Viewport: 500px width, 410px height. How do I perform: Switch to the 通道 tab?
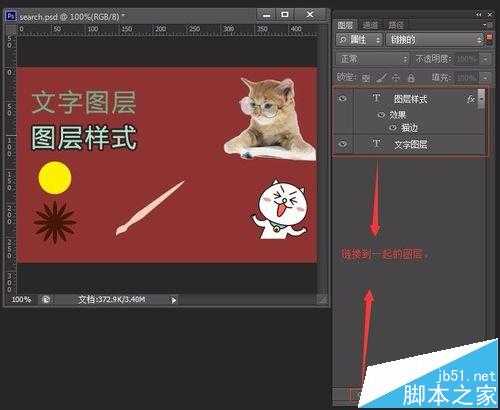pos(370,25)
